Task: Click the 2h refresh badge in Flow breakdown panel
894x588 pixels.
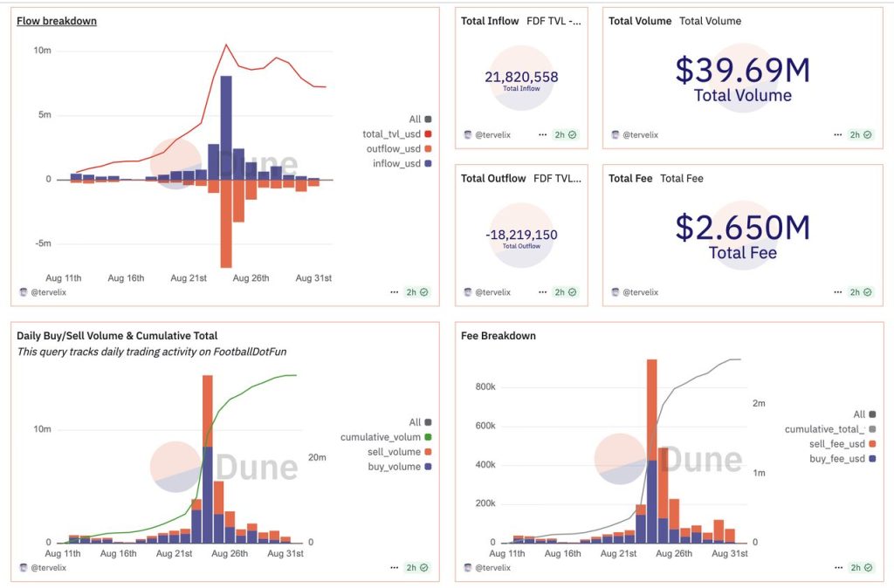Action: 416,292
